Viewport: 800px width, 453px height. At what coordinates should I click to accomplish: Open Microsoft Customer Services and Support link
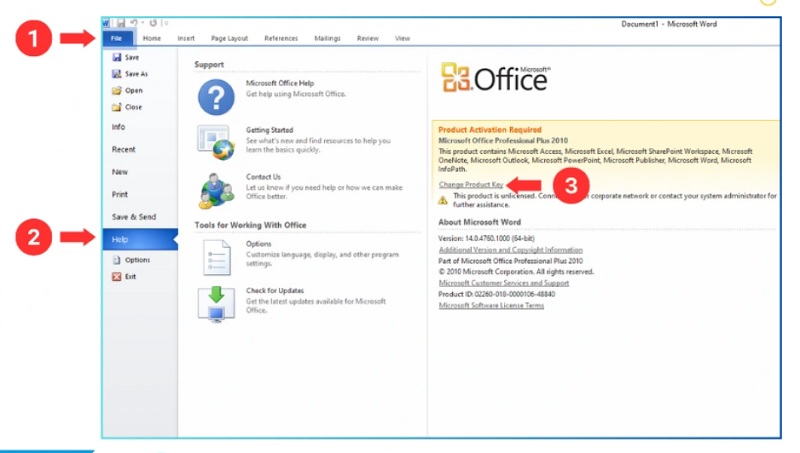[x=504, y=283]
